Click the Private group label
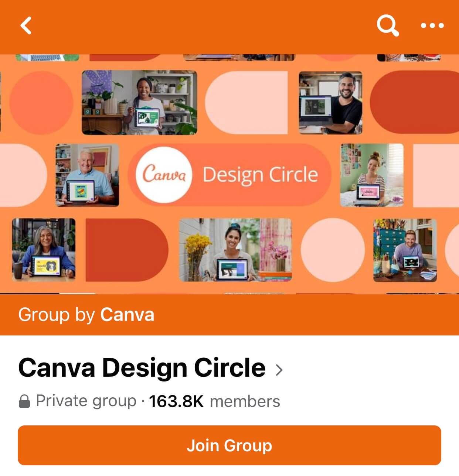Image resolution: width=459 pixels, height=476 pixels. pos(86,401)
